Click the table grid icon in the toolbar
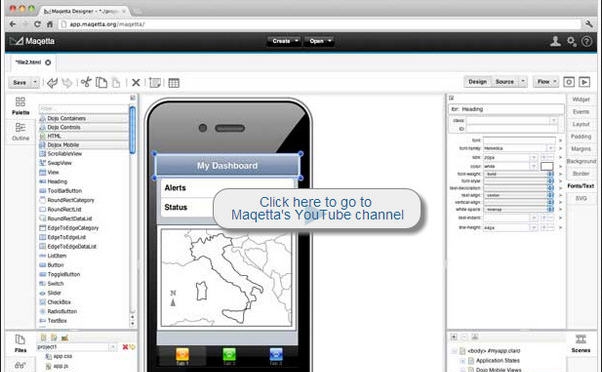Screen dimensions: 602x372 tap(174, 83)
